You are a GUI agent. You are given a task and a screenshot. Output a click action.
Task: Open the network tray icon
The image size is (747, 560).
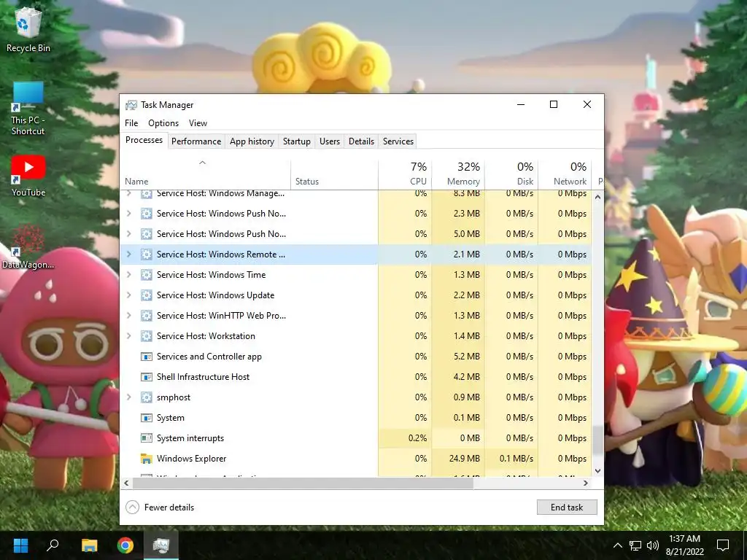coord(635,545)
